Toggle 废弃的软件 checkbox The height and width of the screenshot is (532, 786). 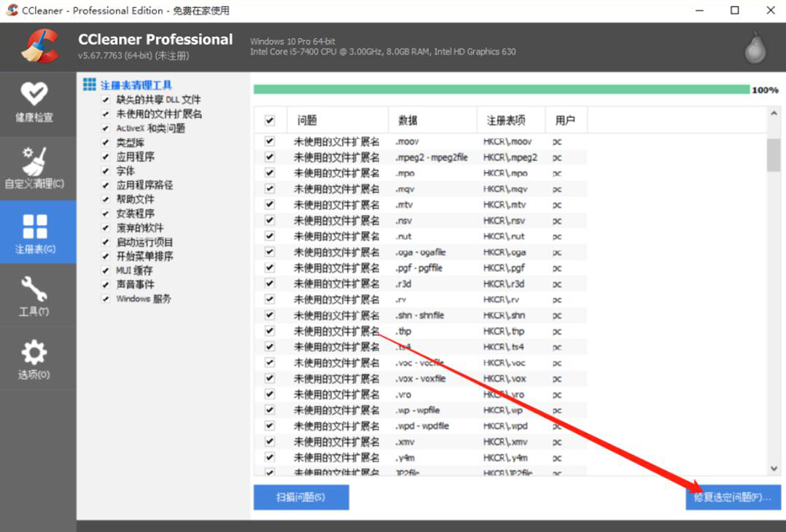tap(106, 228)
